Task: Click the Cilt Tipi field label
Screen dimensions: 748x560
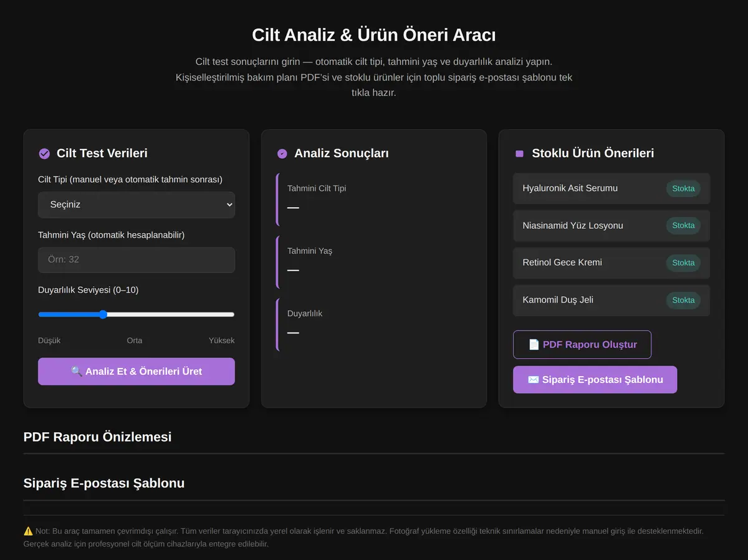Action: (x=130, y=180)
